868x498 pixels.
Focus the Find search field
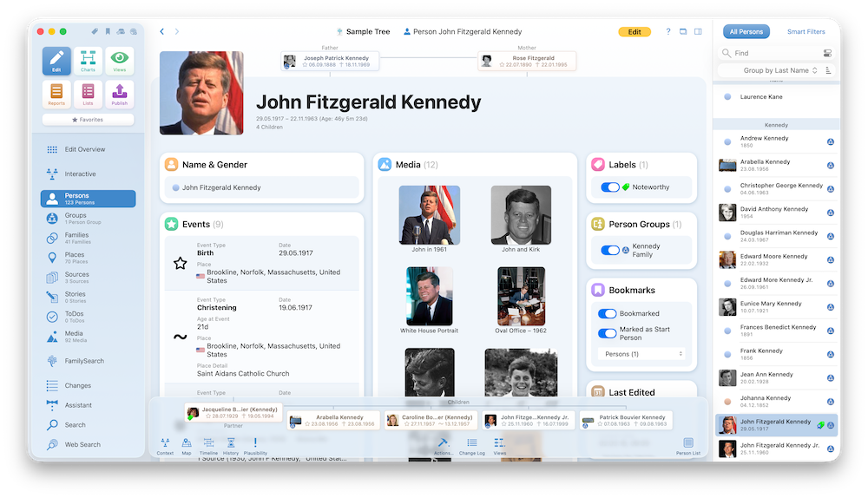click(777, 53)
